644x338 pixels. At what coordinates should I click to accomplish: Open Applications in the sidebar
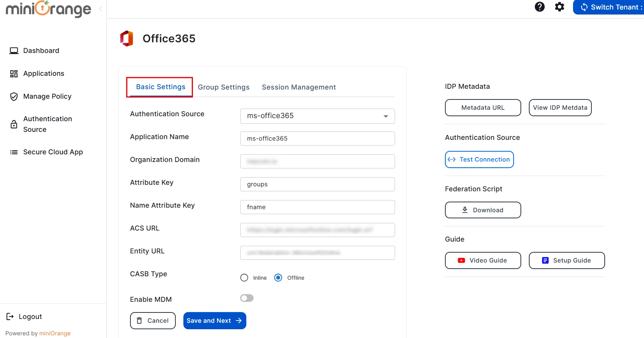tap(44, 74)
